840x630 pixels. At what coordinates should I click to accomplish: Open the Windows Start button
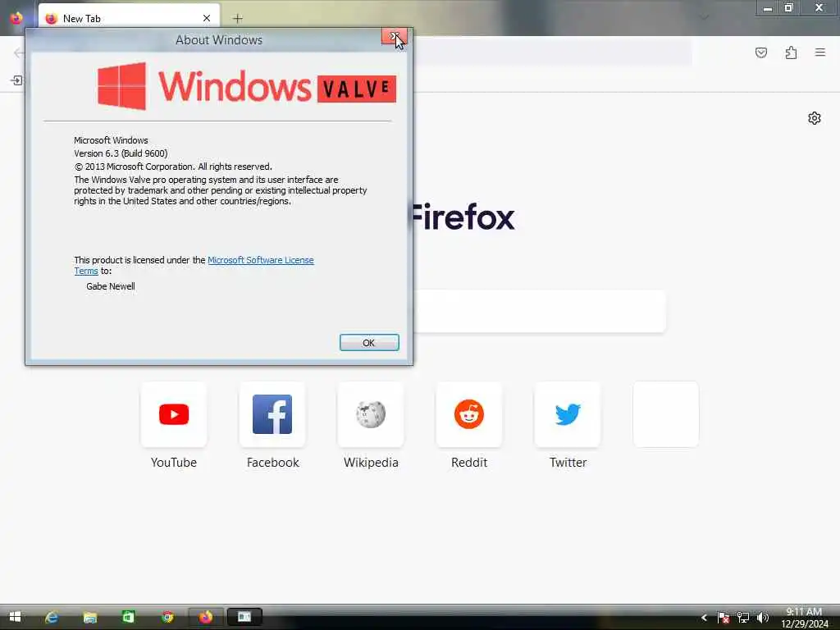click(15, 617)
